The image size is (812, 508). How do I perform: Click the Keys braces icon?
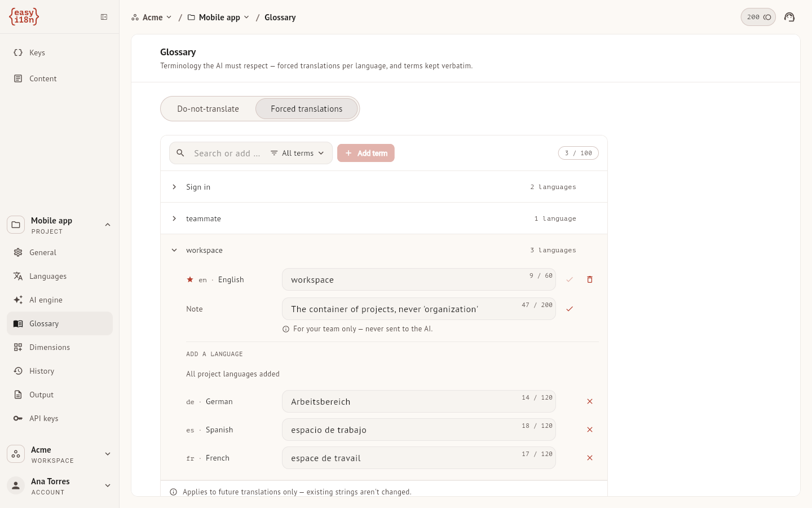pyautogui.click(x=18, y=52)
